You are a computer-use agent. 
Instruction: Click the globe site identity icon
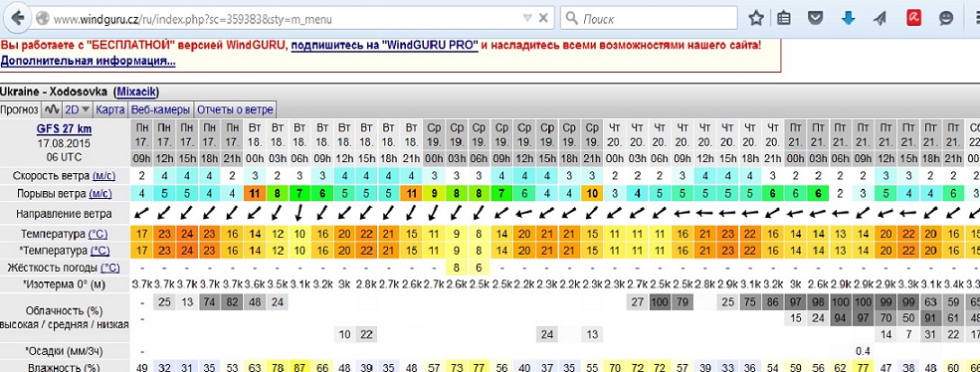click(42, 19)
